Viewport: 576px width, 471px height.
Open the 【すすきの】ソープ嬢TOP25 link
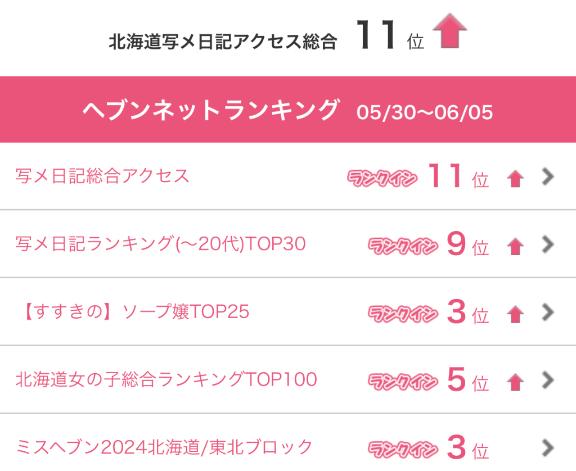136,312
